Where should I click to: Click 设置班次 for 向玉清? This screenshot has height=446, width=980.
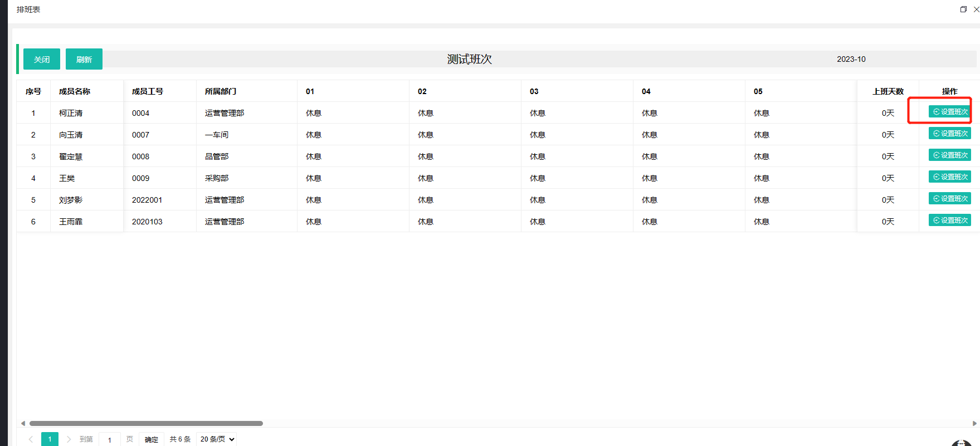(949, 134)
